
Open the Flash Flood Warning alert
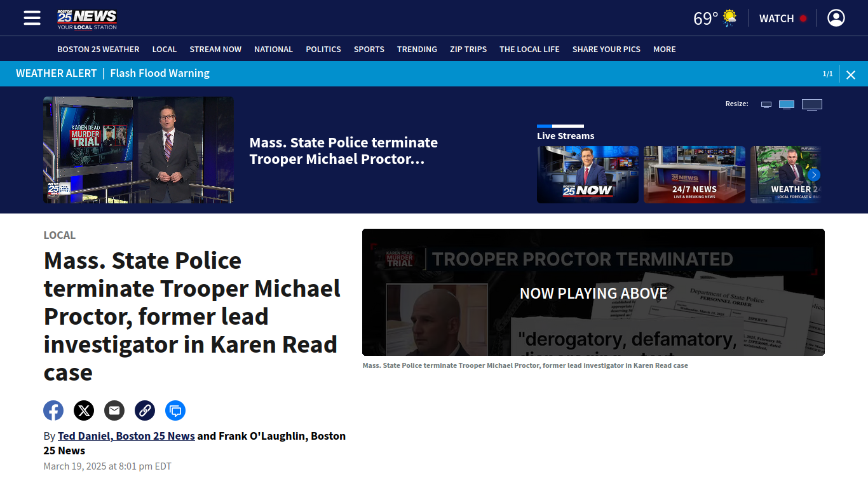160,73
